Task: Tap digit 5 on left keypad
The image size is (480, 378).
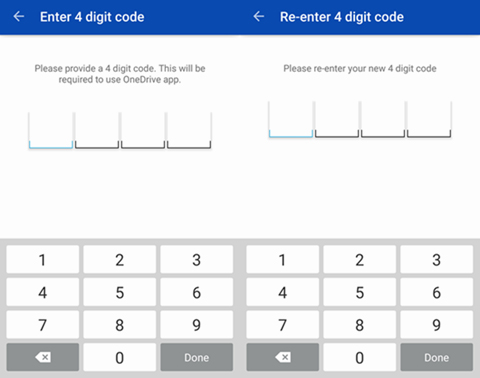Action: click(120, 292)
